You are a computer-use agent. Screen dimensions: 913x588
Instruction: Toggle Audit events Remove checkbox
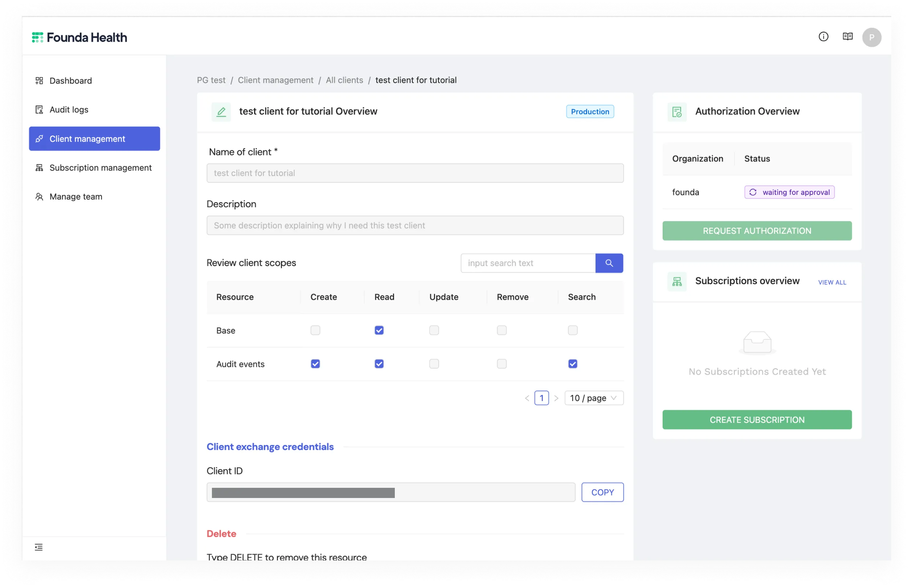click(501, 364)
